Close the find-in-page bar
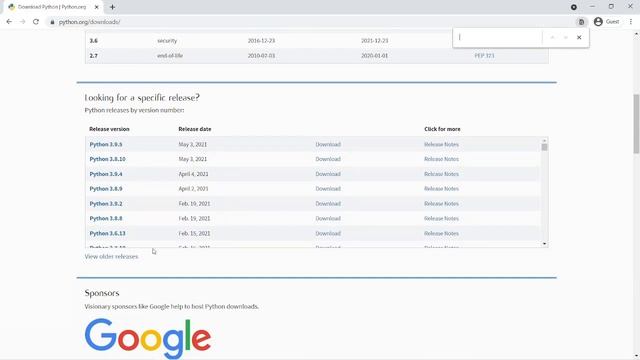The width and height of the screenshot is (640, 360). 579,37
